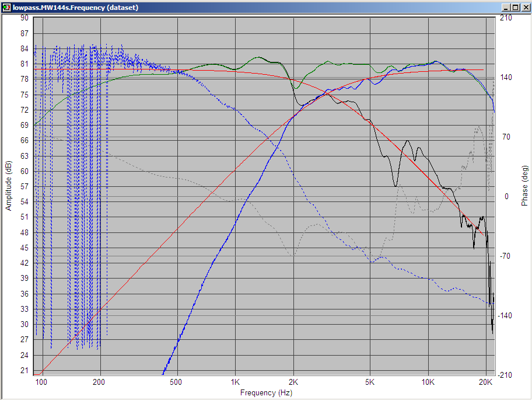The width and height of the screenshot is (532, 400).
Task: Click the 2K frequency tick label
Action: tap(293, 382)
